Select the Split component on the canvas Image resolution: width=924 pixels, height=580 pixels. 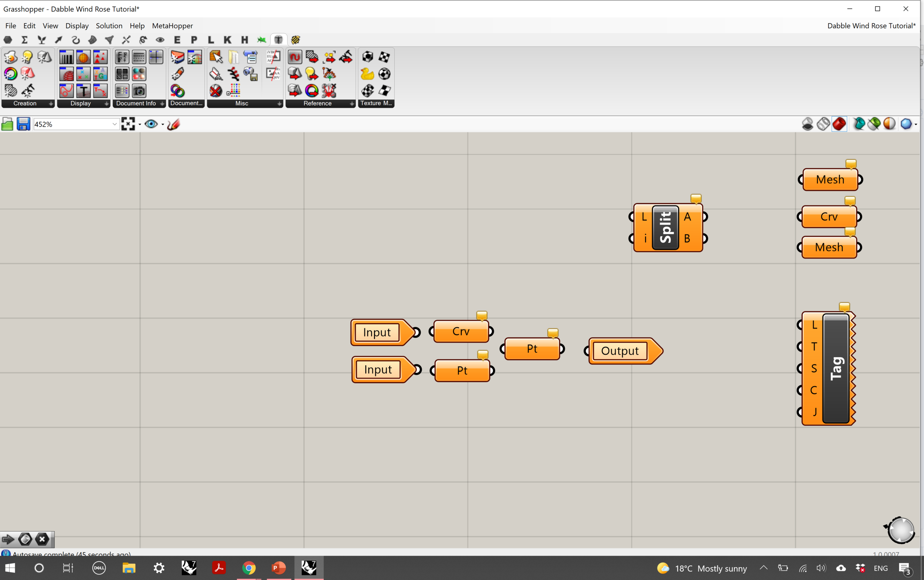pos(666,228)
